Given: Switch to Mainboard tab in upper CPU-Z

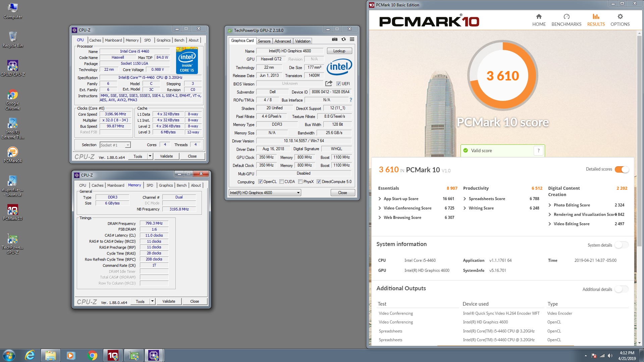Looking at the screenshot, I should pos(113,40).
